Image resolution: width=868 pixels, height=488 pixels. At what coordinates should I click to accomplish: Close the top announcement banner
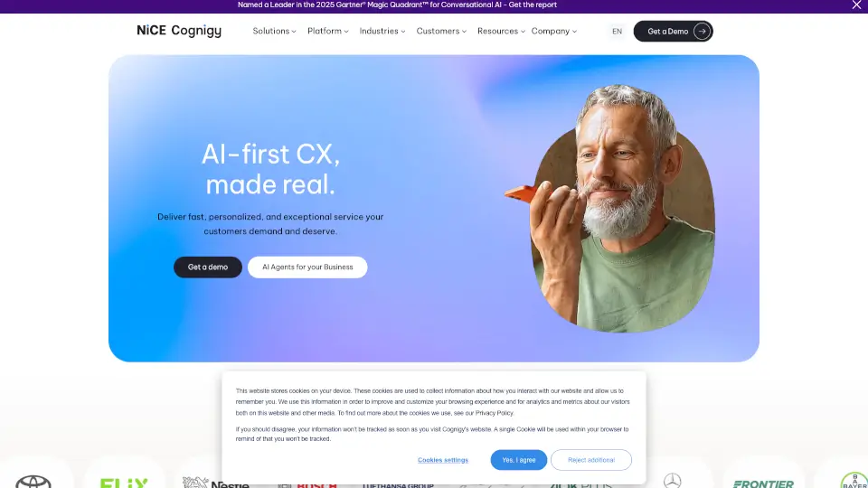(856, 5)
